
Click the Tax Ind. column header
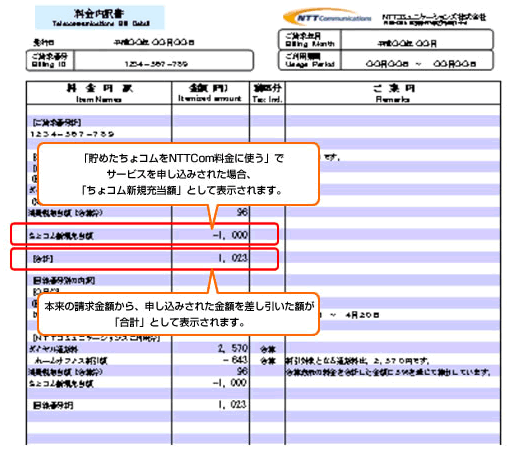[x=267, y=93]
